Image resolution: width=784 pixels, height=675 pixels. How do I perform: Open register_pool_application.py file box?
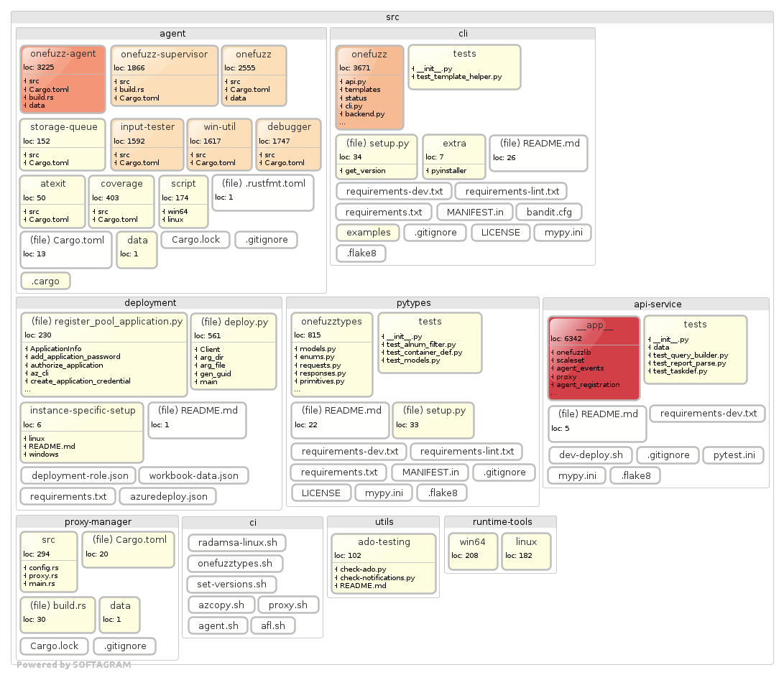click(x=104, y=353)
